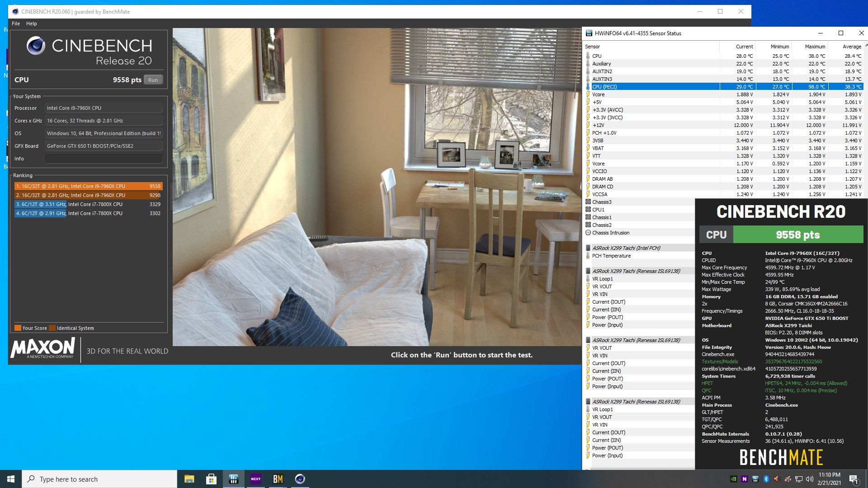Select ranking entry 4 i7-7800X at 2.91 GHz
The width and height of the screenshot is (868, 488).
click(88, 213)
